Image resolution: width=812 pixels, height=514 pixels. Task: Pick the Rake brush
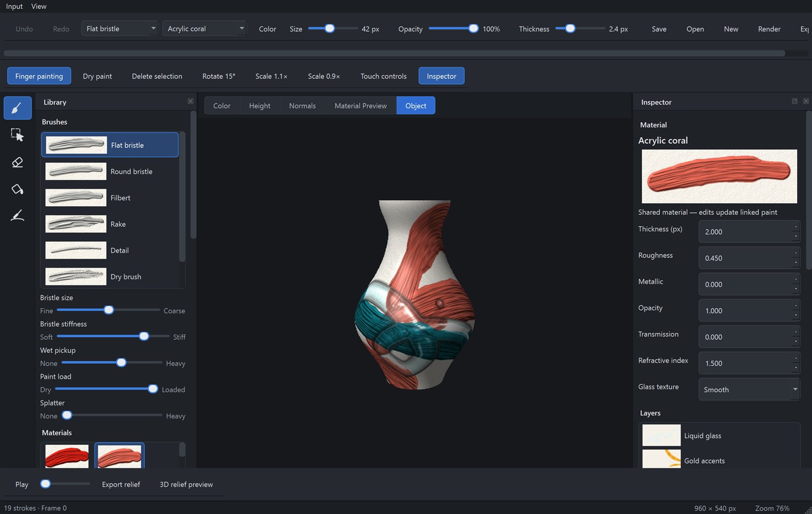[x=110, y=224]
